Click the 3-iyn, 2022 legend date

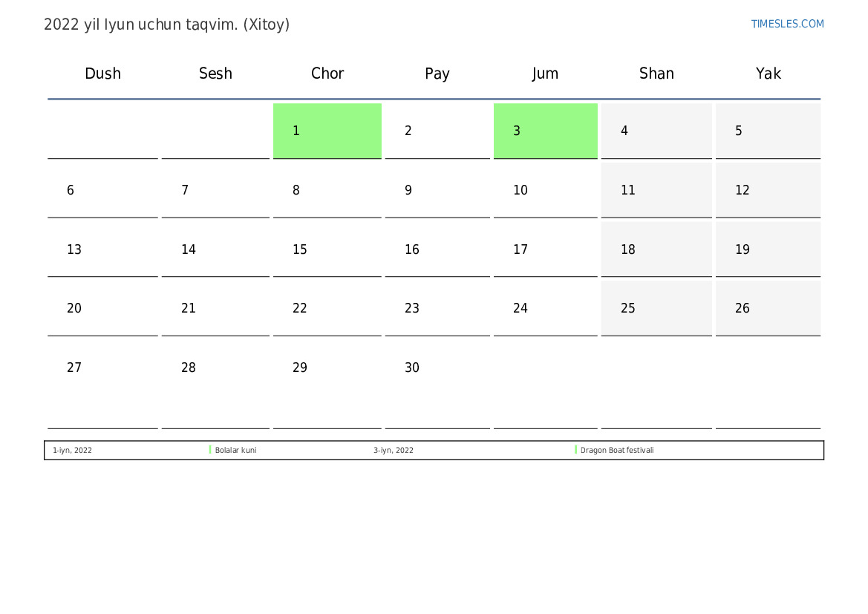[x=394, y=451]
